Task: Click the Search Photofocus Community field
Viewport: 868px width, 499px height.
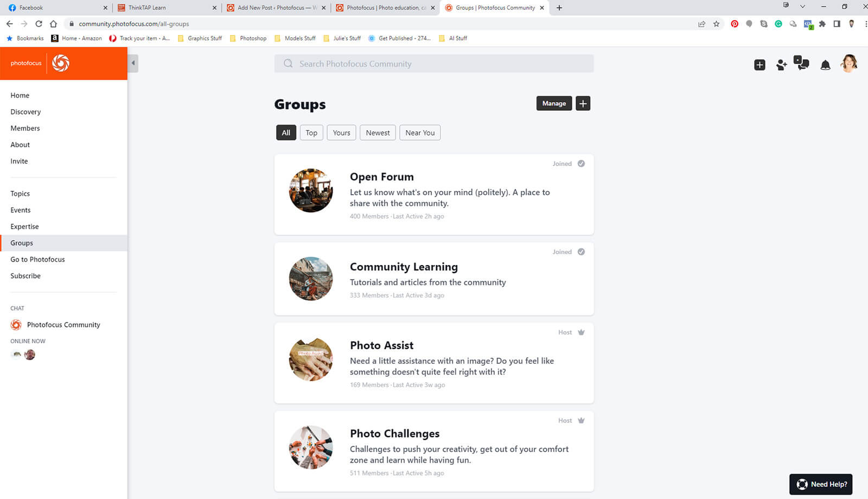Action: tap(434, 64)
